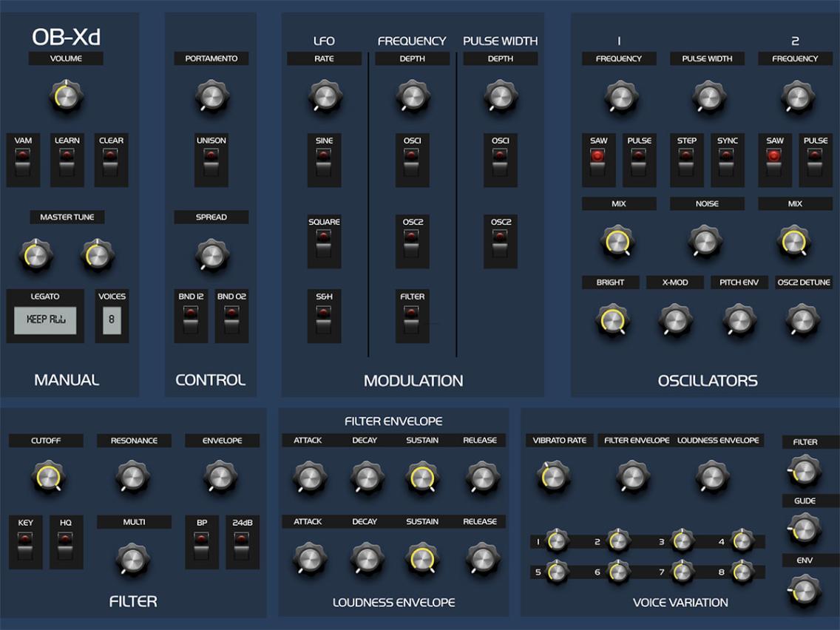Viewport: 840px width, 630px height.
Task: Toggle the UNISON switch
Action: 211,161
